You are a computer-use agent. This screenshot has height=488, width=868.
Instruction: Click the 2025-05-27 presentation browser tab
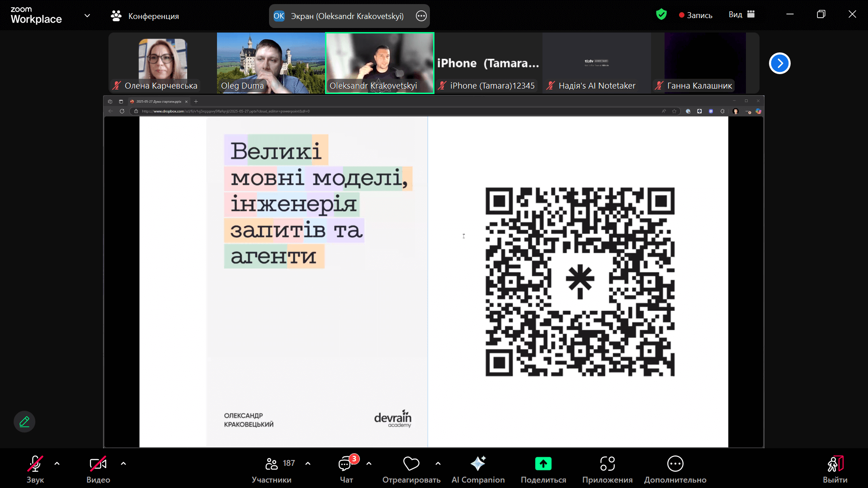coord(158,102)
